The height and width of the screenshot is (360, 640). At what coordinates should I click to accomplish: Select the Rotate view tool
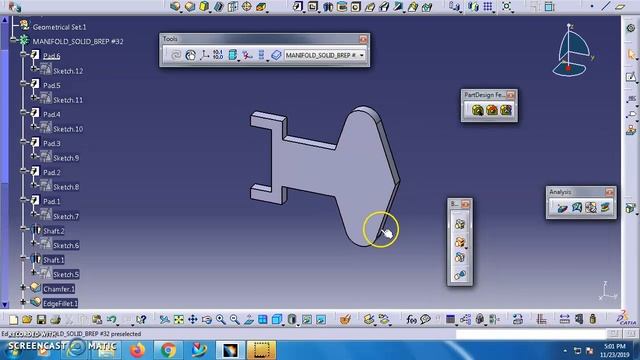(207, 319)
